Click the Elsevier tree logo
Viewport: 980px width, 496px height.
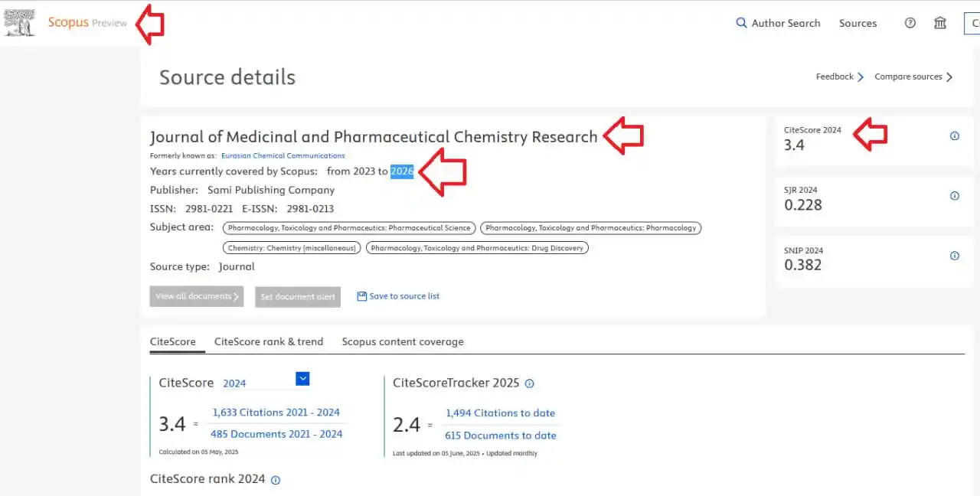(20, 23)
